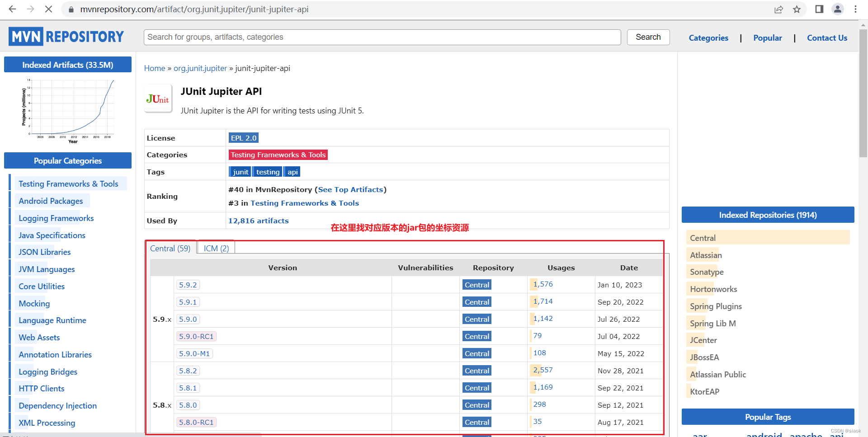
Task: Open the Atlassian indexed repository
Action: coord(706,255)
